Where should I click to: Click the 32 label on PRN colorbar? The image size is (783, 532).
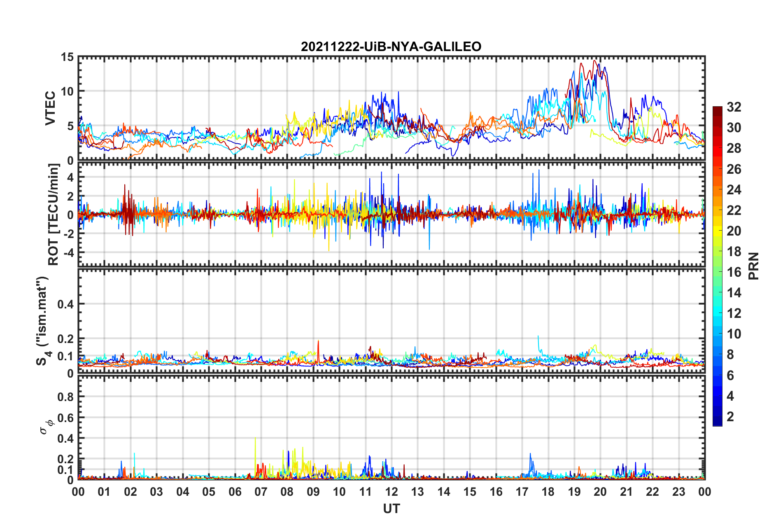pos(734,107)
